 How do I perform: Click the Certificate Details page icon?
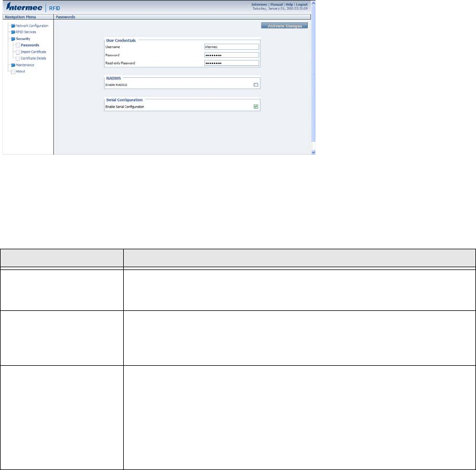point(18,58)
